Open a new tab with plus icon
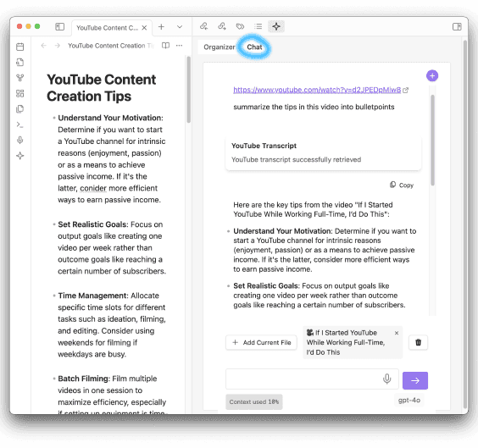This screenshot has width=478, height=448. click(161, 27)
